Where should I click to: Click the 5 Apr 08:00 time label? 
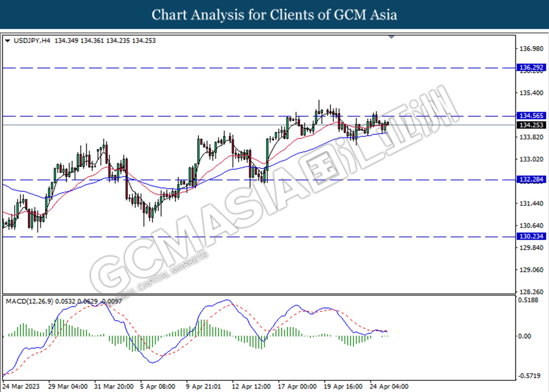click(158, 387)
